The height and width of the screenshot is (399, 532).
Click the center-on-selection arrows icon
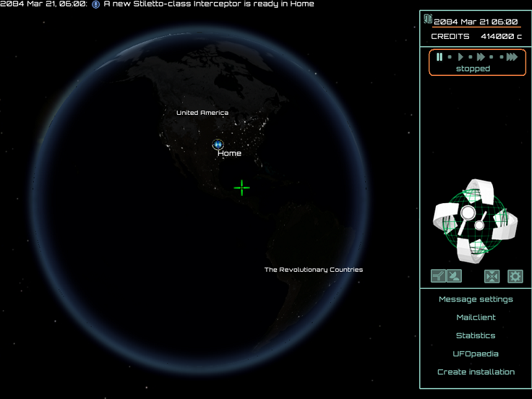point(492,276)
